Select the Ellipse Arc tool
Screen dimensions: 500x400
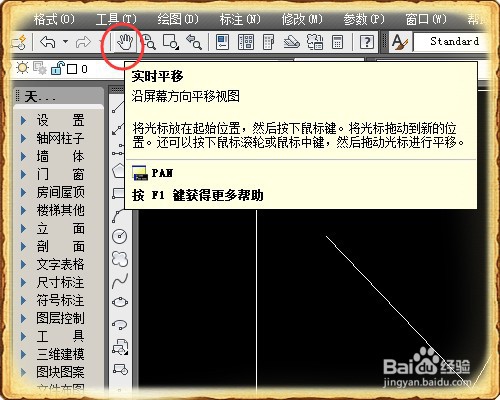(x=120, y=324)
